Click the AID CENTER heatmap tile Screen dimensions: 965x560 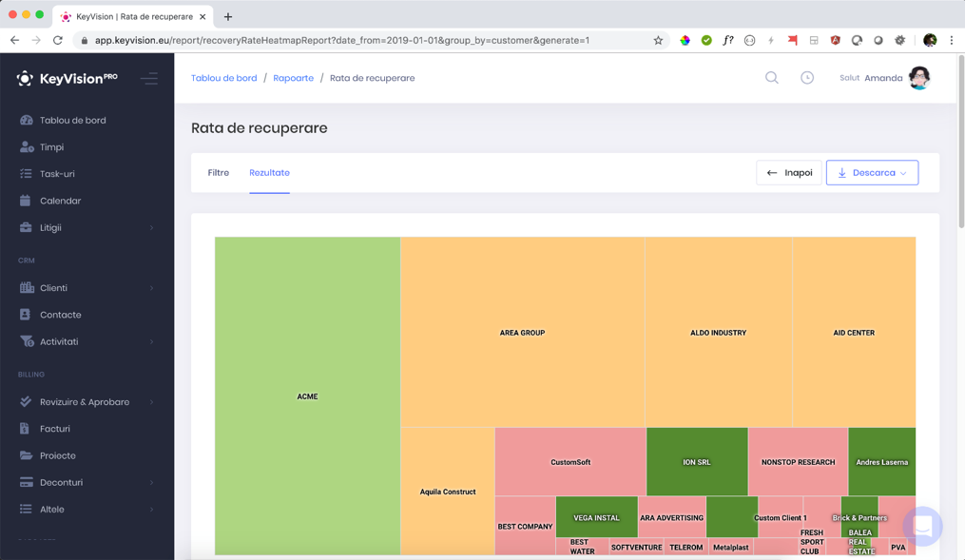pos(854,333)
